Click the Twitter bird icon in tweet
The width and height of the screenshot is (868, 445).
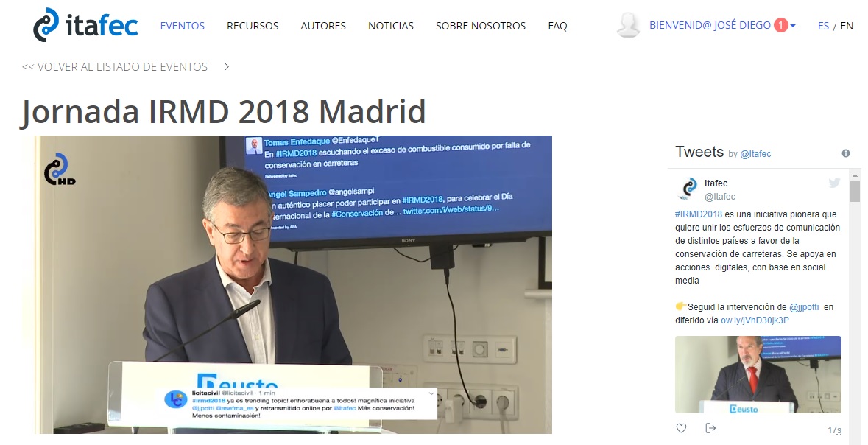(834, 183)
